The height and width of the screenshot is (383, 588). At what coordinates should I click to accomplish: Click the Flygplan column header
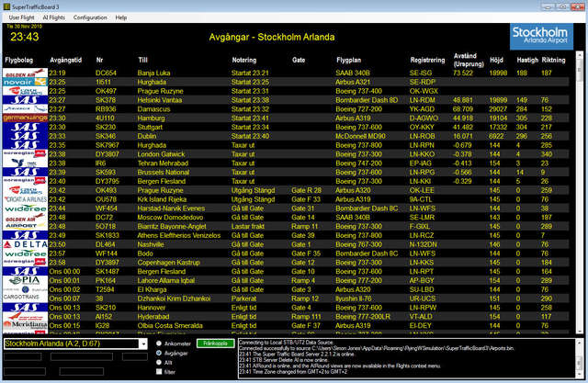pos(348,60)
